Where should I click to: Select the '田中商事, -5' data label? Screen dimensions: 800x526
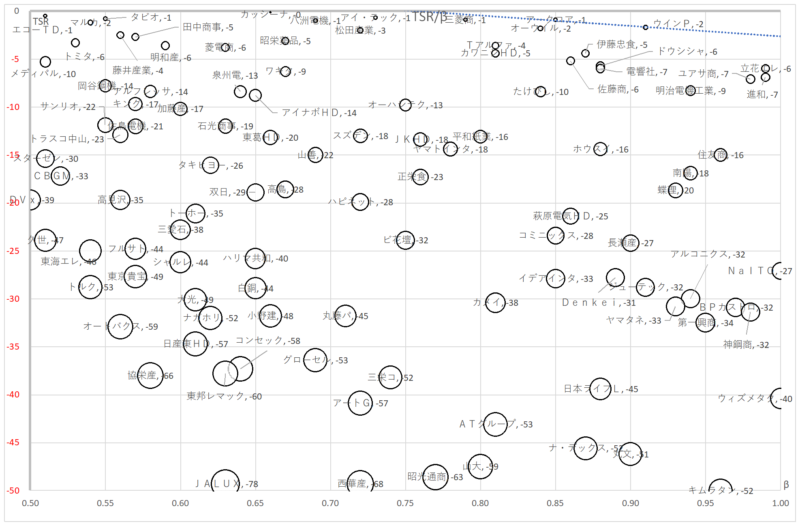208,27
